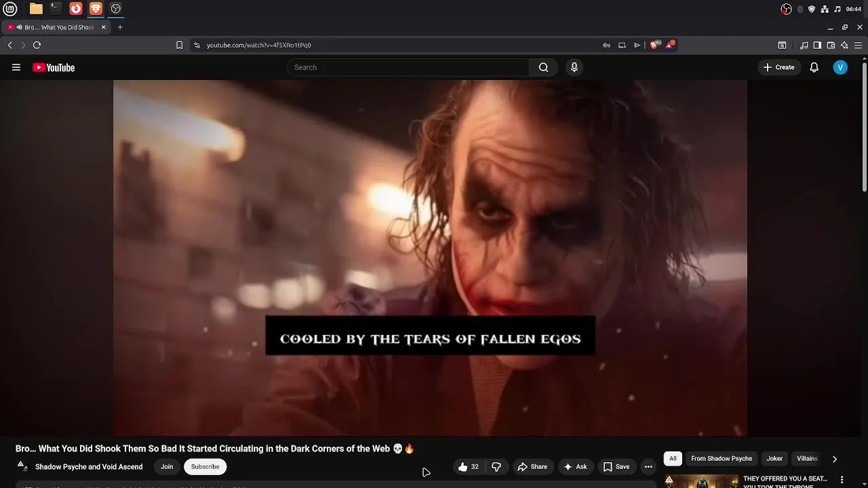Click the Joker video player to pause
This screenshot has height=488, width=868.
[430, 258]
